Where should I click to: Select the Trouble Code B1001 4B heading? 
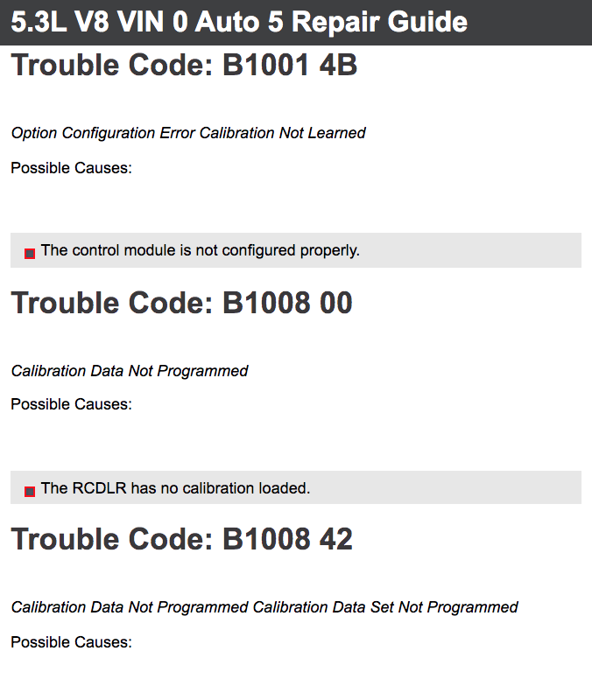pos(184,65)
